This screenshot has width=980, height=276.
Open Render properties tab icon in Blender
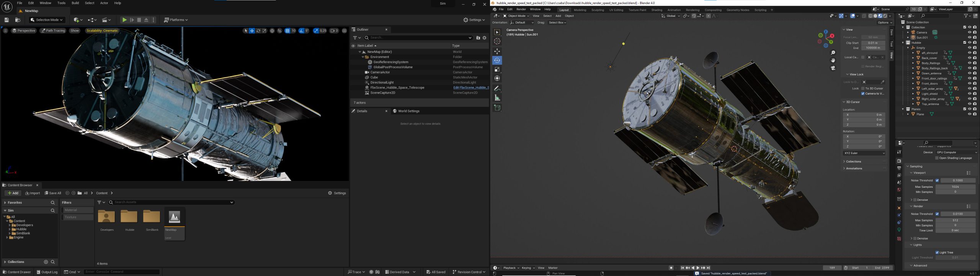pos(899,161)
